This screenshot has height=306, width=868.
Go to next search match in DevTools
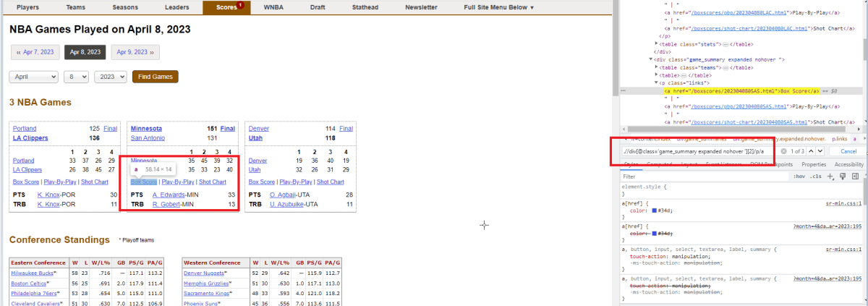821,151
